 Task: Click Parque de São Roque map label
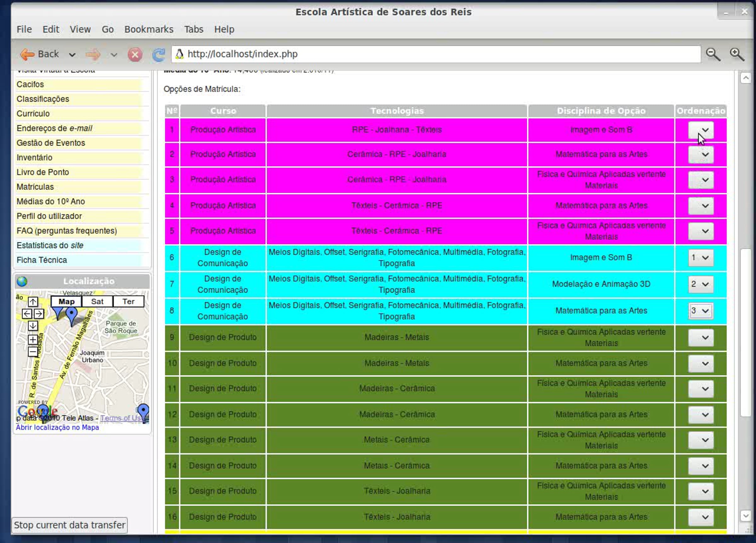[121, 327]
